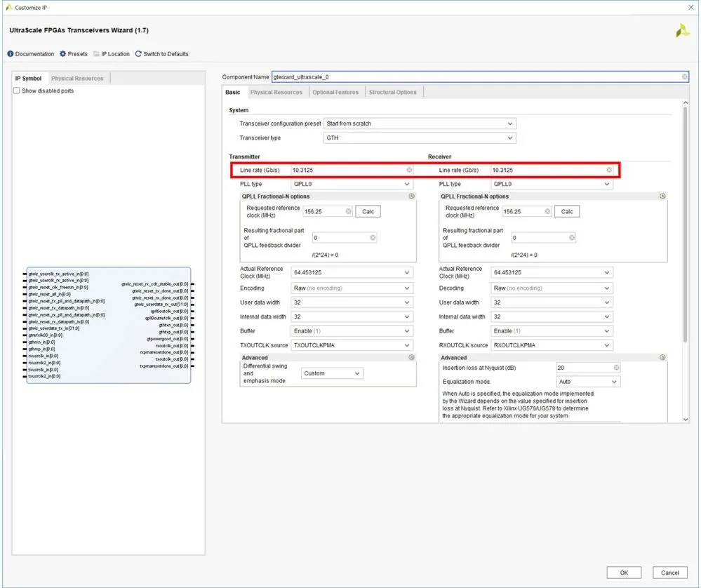
Task: Open Transceiver configuration preset dropdown
Action: 420,123
